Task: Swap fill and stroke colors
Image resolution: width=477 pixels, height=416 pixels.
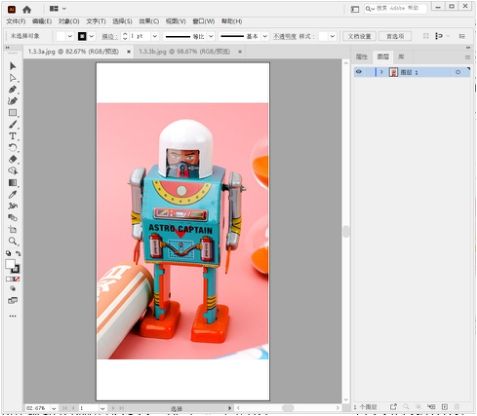Action: [18, 253]
